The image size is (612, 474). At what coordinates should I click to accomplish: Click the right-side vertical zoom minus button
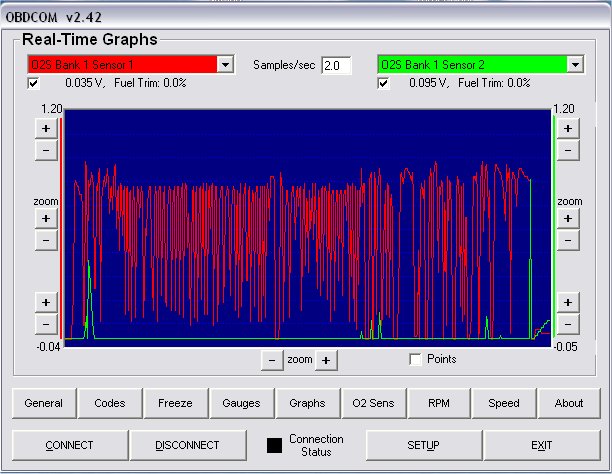[x=569, y=241]
